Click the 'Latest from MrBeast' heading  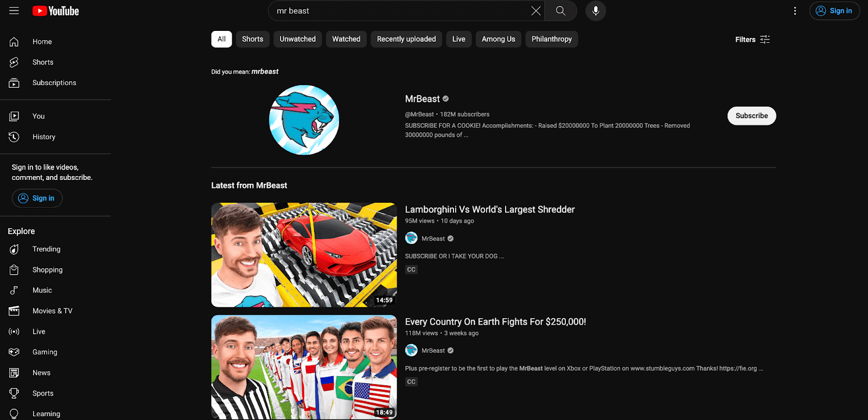[x=249, y=185]
